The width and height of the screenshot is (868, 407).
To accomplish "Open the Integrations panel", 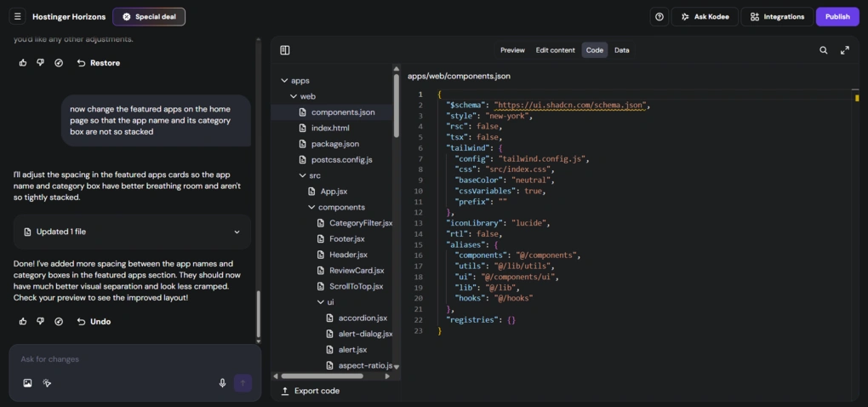I will pos(777,17).
